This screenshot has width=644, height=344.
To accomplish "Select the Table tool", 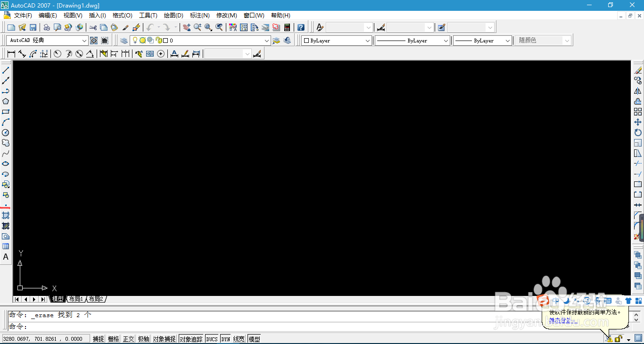I will click(6, 246).
